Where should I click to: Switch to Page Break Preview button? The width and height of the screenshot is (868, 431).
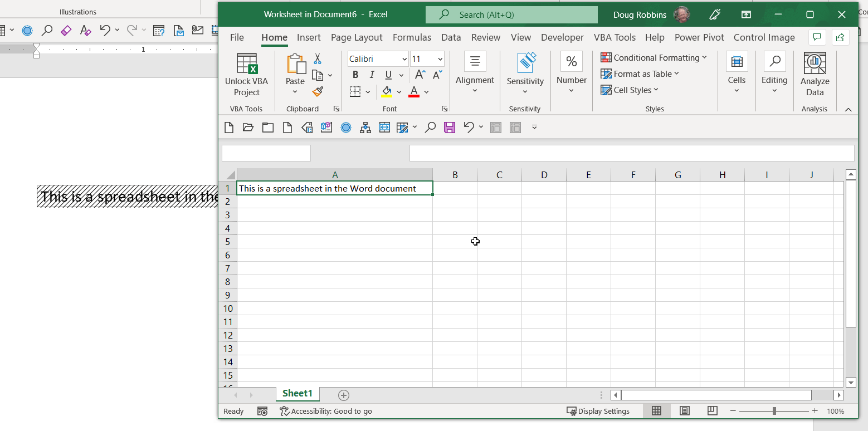[712, 411]
